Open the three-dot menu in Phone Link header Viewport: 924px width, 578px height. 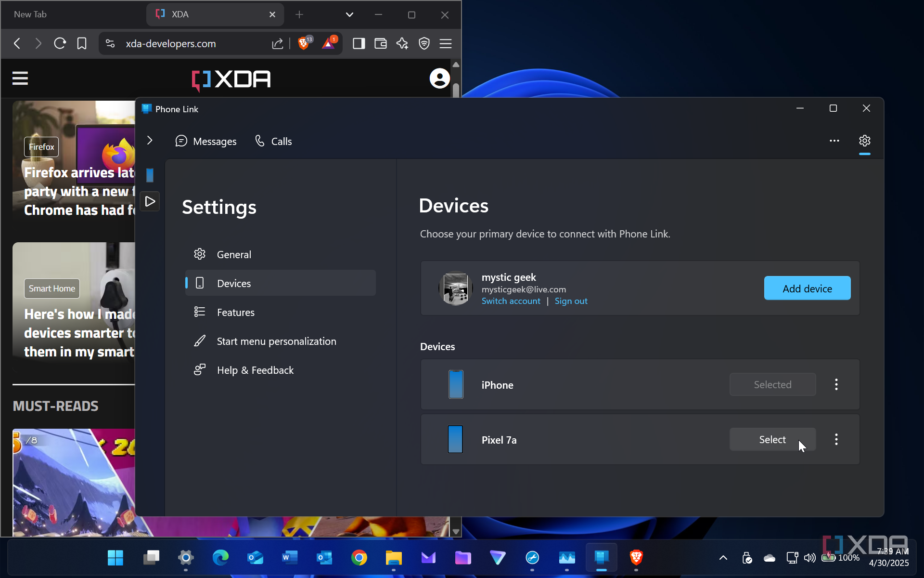click(834, 141)
